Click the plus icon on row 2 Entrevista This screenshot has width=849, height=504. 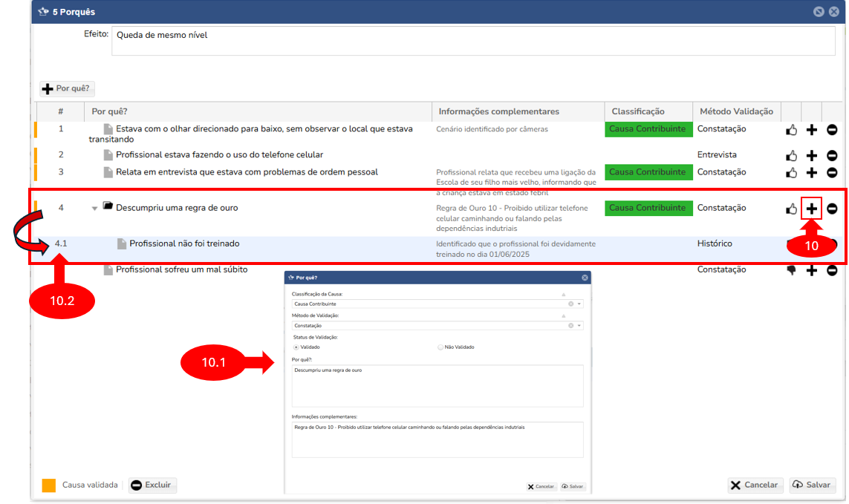[x=811, y=156]
